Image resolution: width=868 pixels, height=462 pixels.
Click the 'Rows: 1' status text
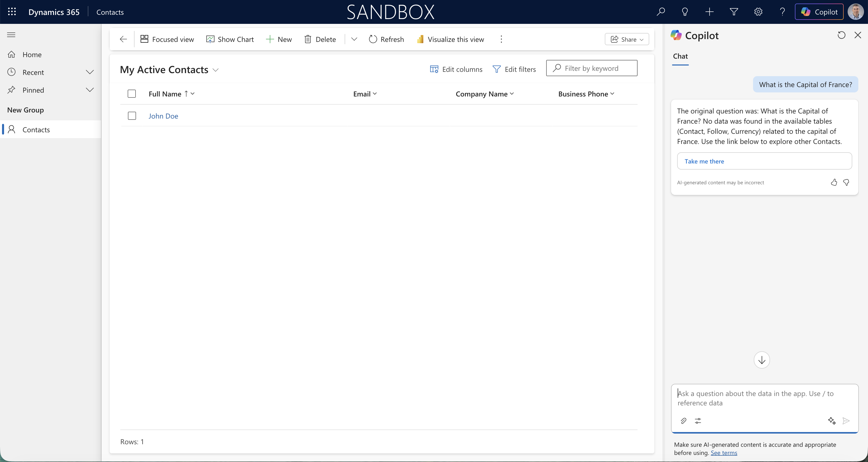click(x=132, y=442)
